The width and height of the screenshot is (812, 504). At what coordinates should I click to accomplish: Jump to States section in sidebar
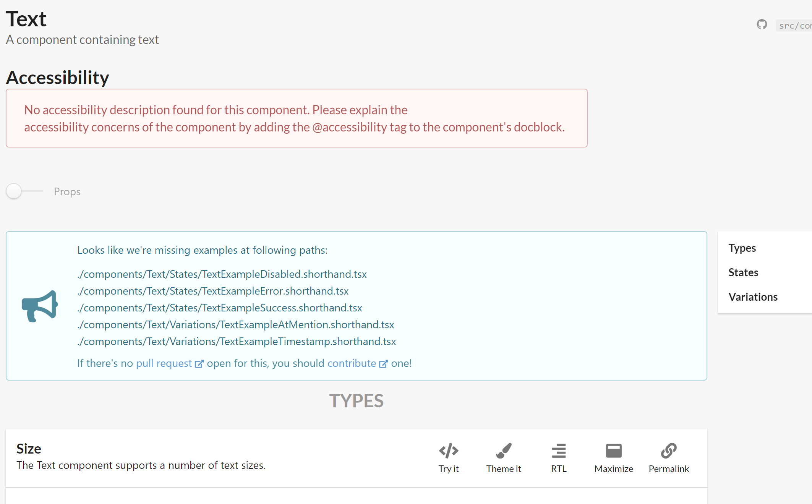click(x=743, y=272)
